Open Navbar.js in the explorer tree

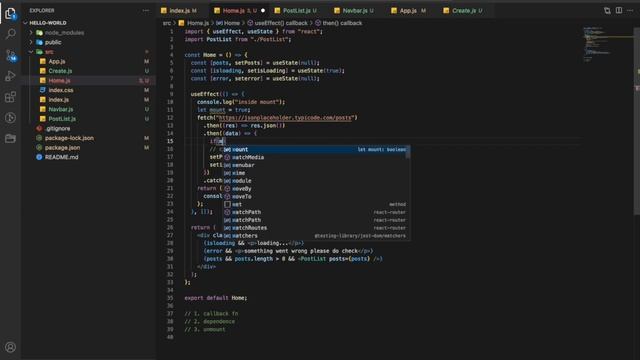point(89,109)
